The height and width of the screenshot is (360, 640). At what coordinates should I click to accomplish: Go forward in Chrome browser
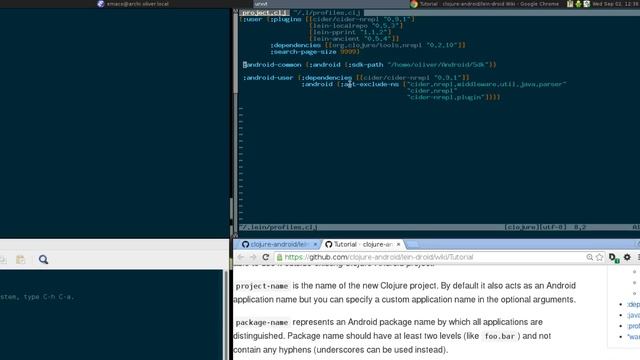(253, 257)
